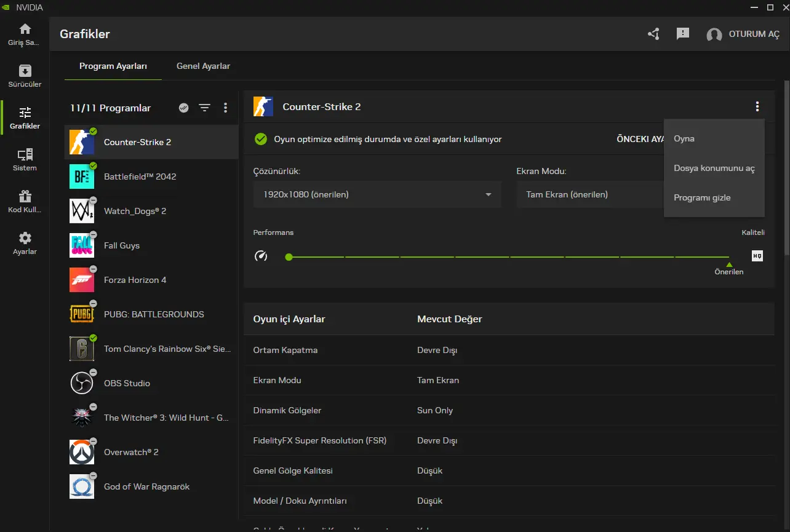The height and width of the screenshot is (532, 790).
Task: Click the Önerilen marker on slider
Action: pos(729,269)
